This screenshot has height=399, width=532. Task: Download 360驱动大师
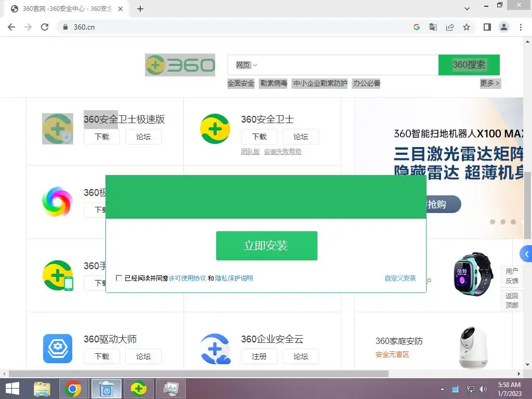[x=102, y=356]
